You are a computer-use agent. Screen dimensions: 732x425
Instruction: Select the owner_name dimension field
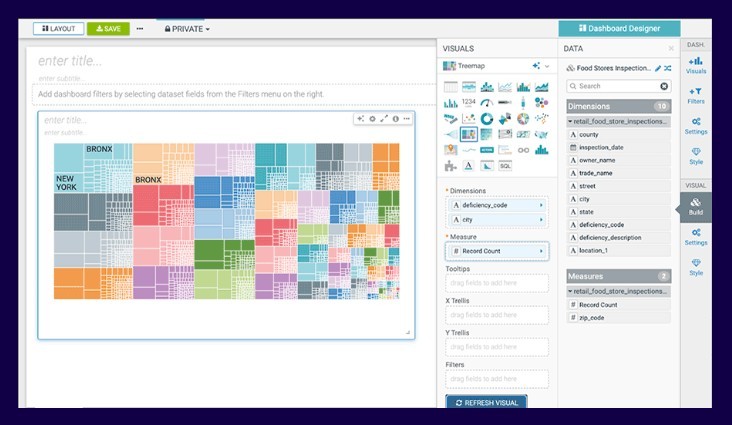click(619, 160)
